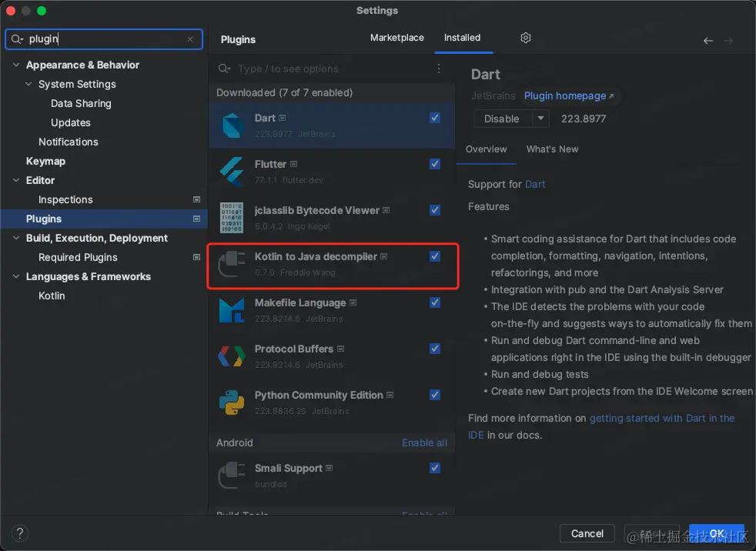Click the Disable plugin button
The width and height of the screenshot is (756, 551).
(502, 119)
